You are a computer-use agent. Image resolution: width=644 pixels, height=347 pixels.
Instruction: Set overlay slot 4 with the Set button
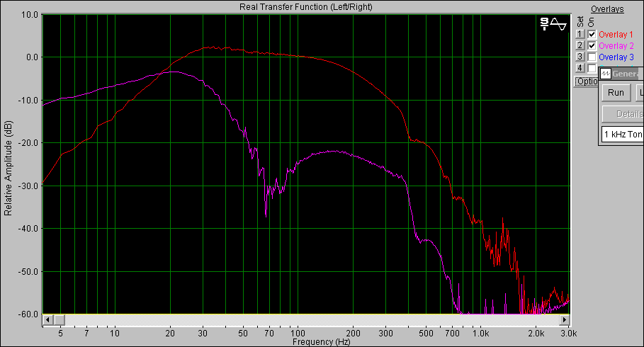[x=580, y=68]
